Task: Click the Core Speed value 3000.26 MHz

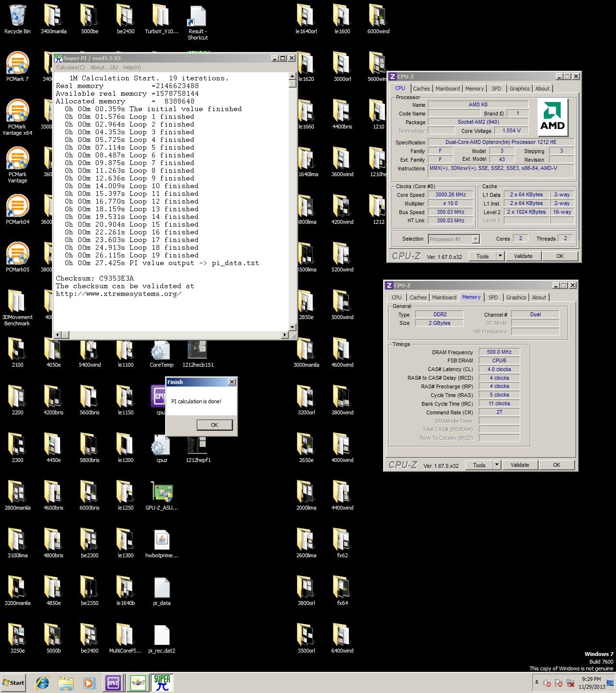Action: 451,194
